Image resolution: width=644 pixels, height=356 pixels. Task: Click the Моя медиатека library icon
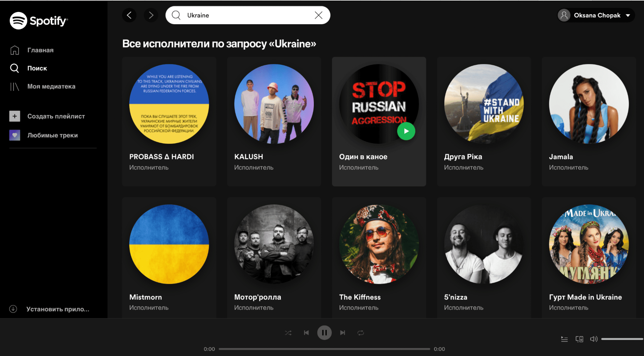14,86
